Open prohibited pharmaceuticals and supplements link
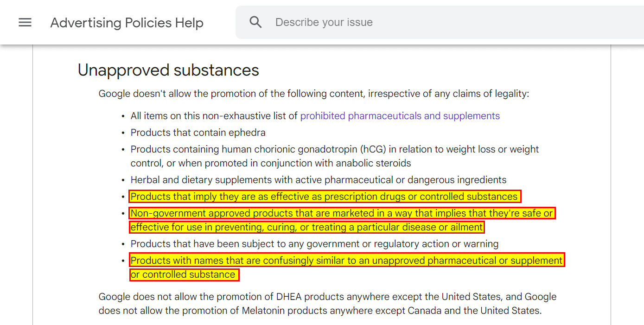 tap(400, 116)
